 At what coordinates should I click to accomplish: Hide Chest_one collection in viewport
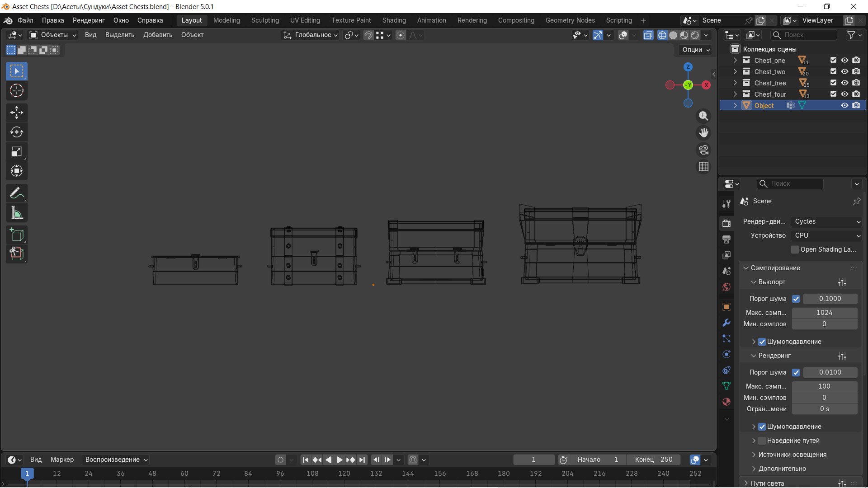coord(844,60)
